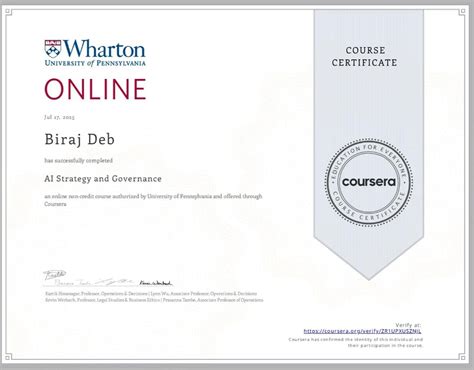Click the 'University of Pennsylvania' subtitle
474x370 pixels.
click(x=95, y=63)
